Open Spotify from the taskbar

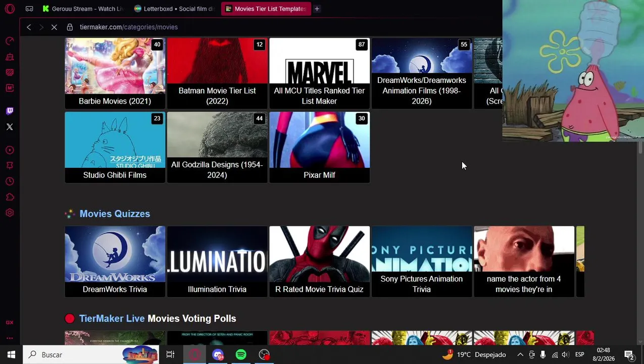[241, 355]
